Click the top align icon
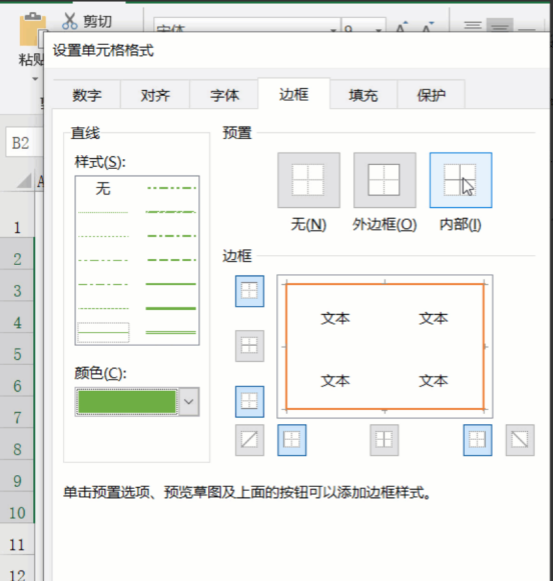The width and height of the screenshot is (554, 581). (473, 26)
